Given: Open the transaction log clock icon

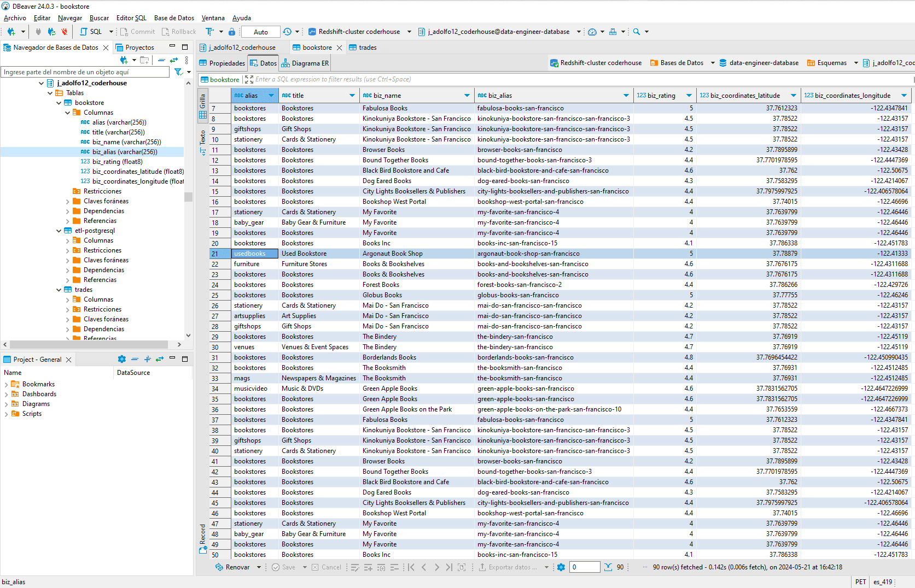Looking at the screenshot, I should (x=287, y=32).
